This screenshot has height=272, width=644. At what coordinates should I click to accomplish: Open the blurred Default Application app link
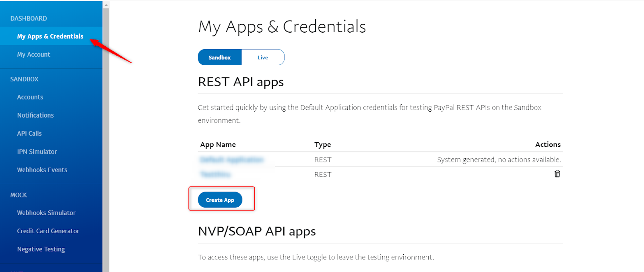[232, 160]
